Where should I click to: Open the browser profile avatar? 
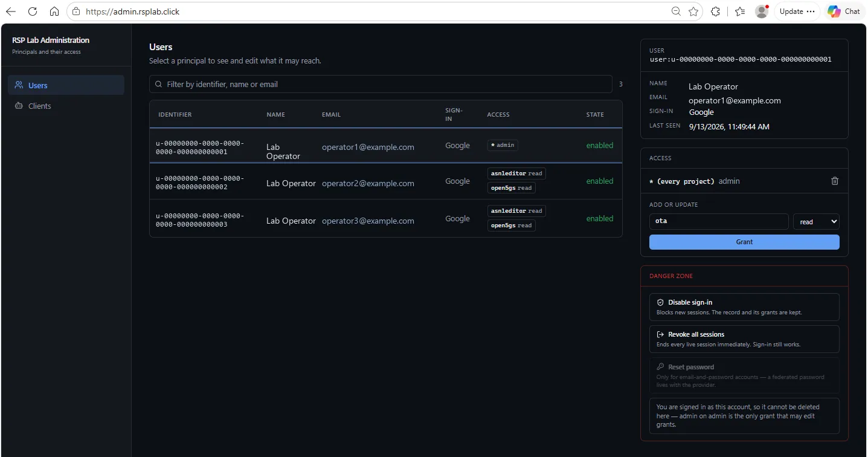[762, 11]
